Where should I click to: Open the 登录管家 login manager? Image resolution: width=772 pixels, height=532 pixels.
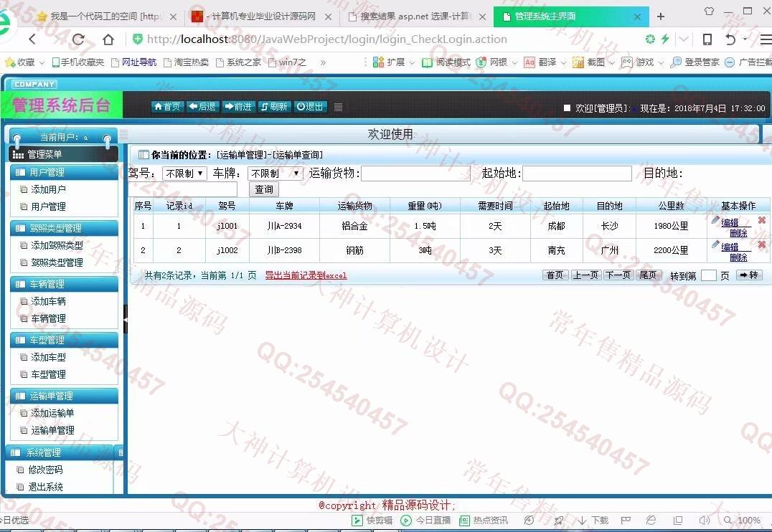pos(695,62)
